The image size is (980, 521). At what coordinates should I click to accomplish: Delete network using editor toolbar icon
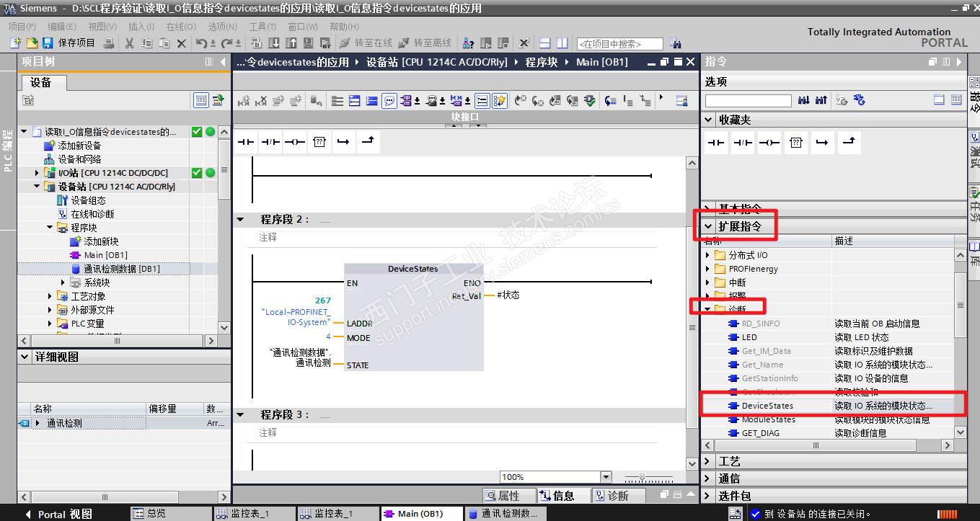tap(261, 101)
